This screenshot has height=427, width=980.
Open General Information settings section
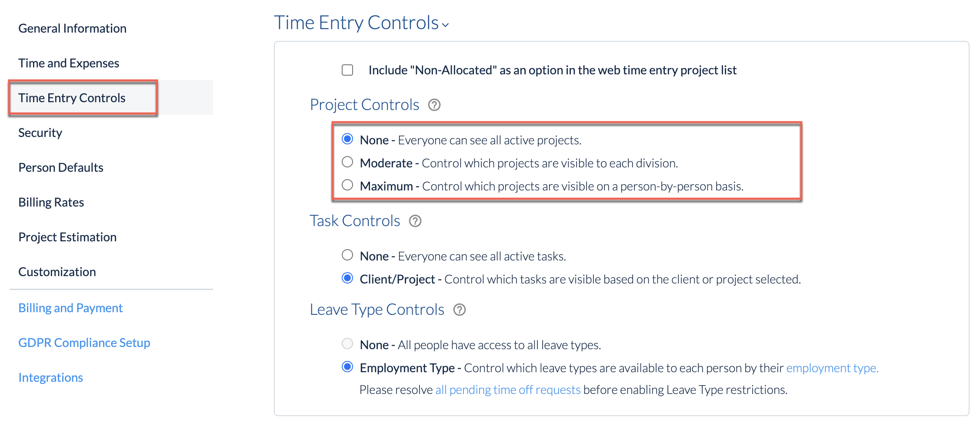click(72, 28)
